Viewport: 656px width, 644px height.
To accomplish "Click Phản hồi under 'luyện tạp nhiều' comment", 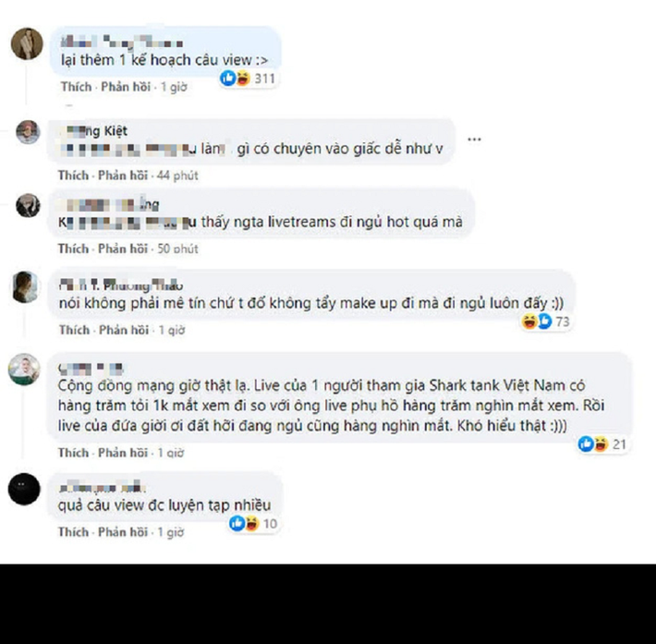I will 123,532.
